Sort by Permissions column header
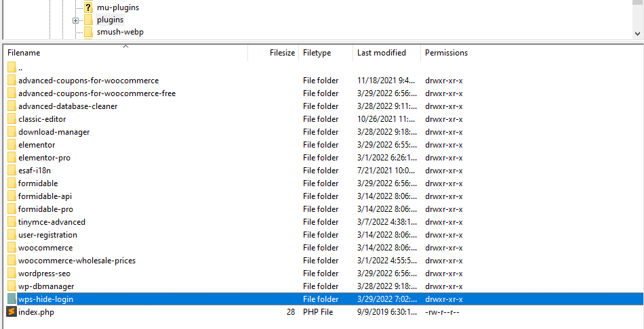 pyautogui.click(x=446, y=53)
